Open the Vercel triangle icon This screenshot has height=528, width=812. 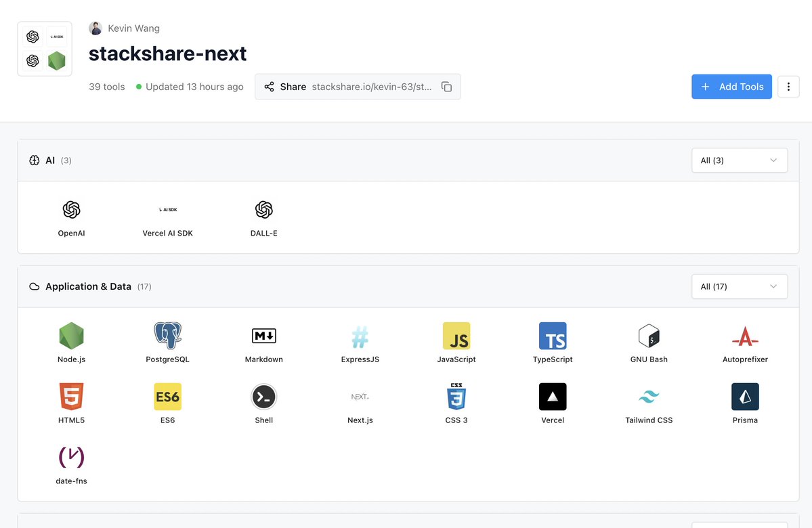pyautogui.click(x=553, y=397)
